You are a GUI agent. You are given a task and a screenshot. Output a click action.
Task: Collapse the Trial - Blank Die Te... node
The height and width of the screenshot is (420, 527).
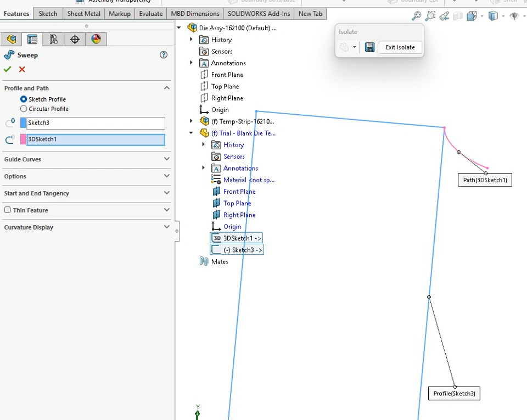point(191,133)
